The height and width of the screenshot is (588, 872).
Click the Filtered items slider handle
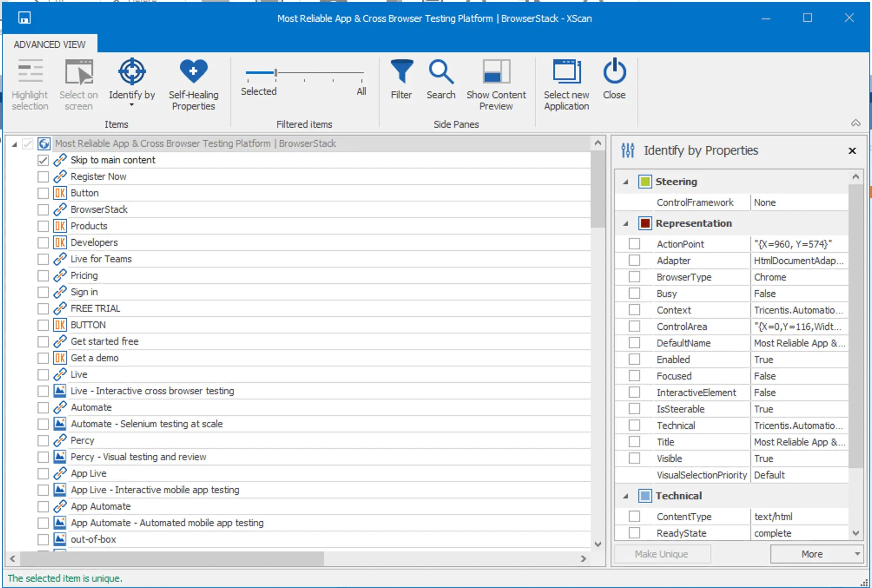[x=276, y=73]
